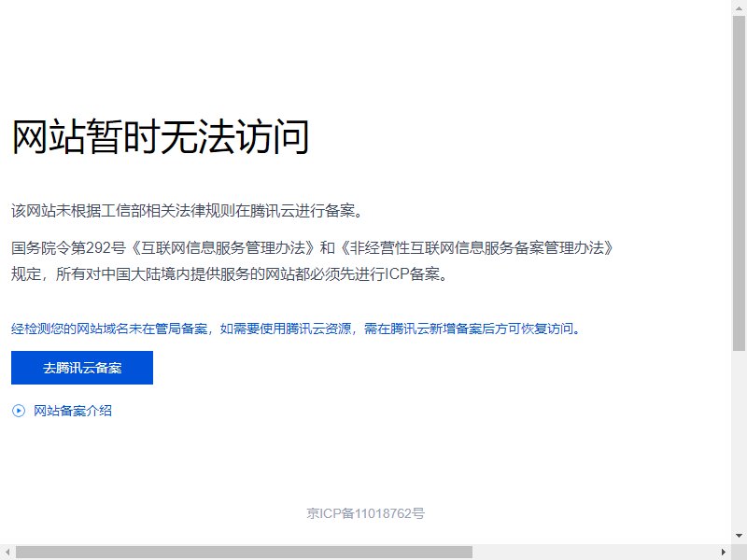Open the 京ICP备11018762号 footer link
This screenshot has height=560, width=747.
(x=365, y=513)
